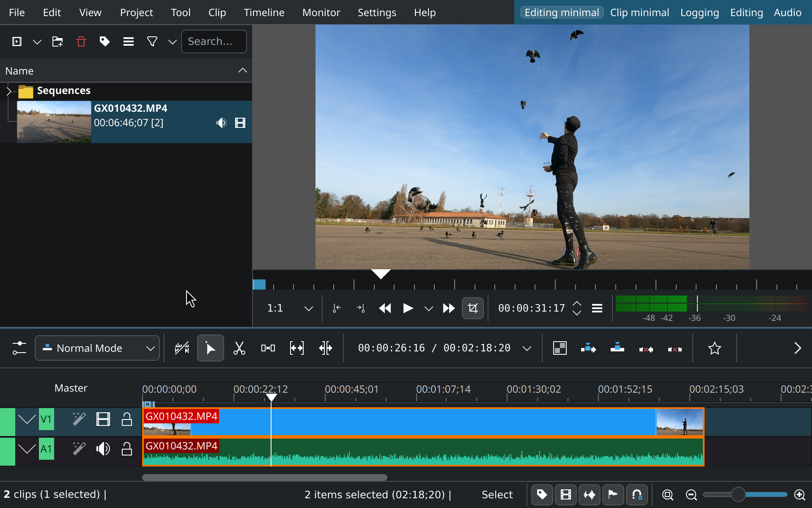This screenshot has height=508, width=812.
Task: Click the overwrite zone in timeline icon
Action: 617,348
